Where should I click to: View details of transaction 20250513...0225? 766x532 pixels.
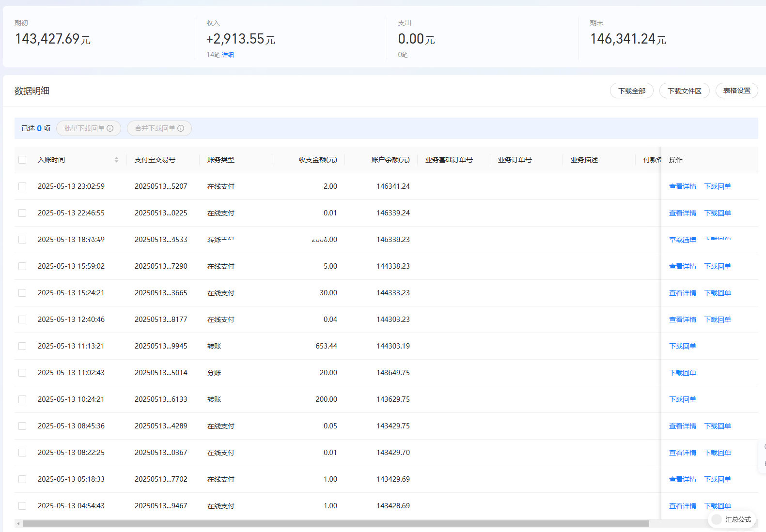click(683, 213)
